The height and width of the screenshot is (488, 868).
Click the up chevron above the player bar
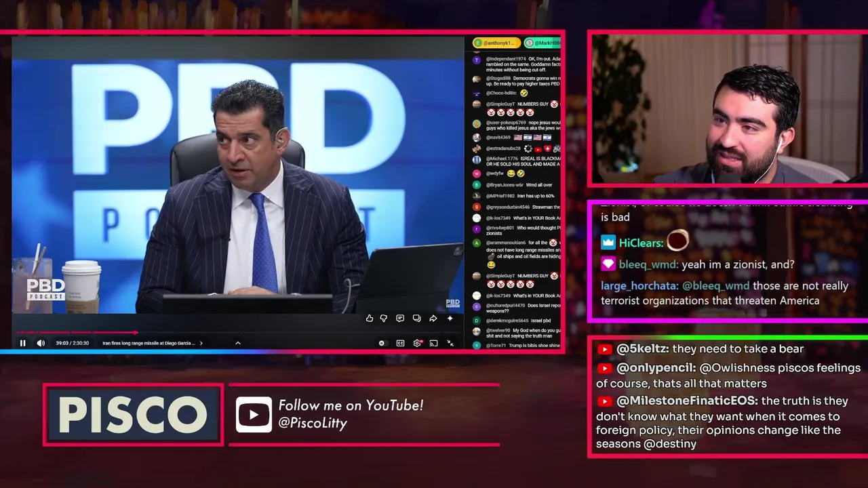(237, 343)
